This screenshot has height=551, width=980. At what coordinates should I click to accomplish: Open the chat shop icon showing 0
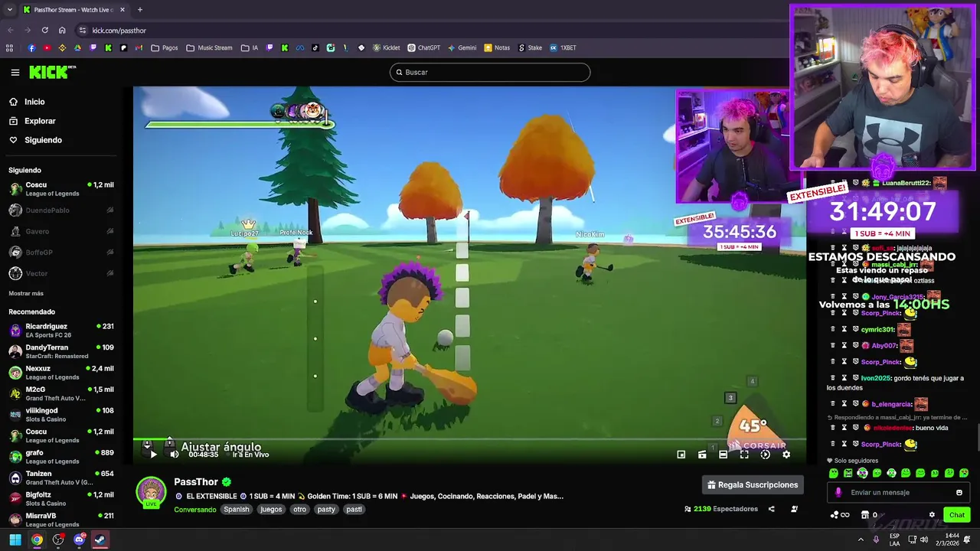pos(870,515)
